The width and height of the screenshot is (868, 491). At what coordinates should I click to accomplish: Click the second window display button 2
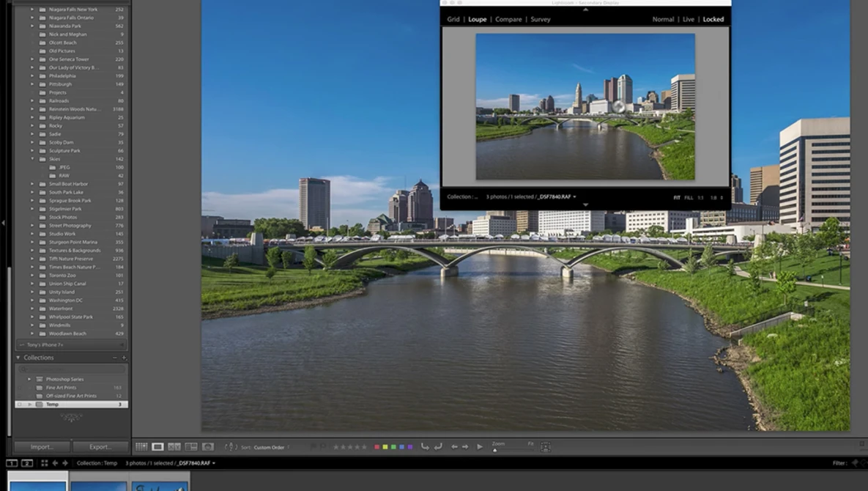pyautogui.click(x=26, y=463)
